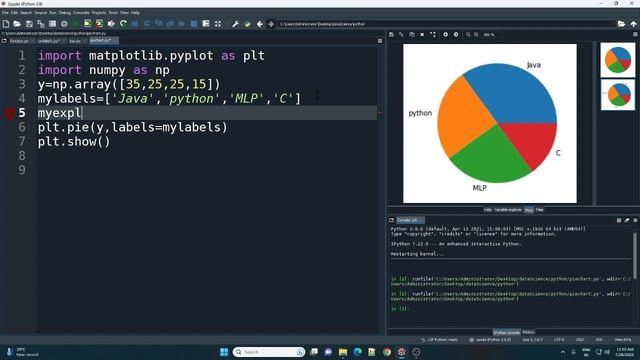Viewport: 640px width, 360px height.
Task: Open the Run menu
Action: pyautogui.click(x=53, y=13)
